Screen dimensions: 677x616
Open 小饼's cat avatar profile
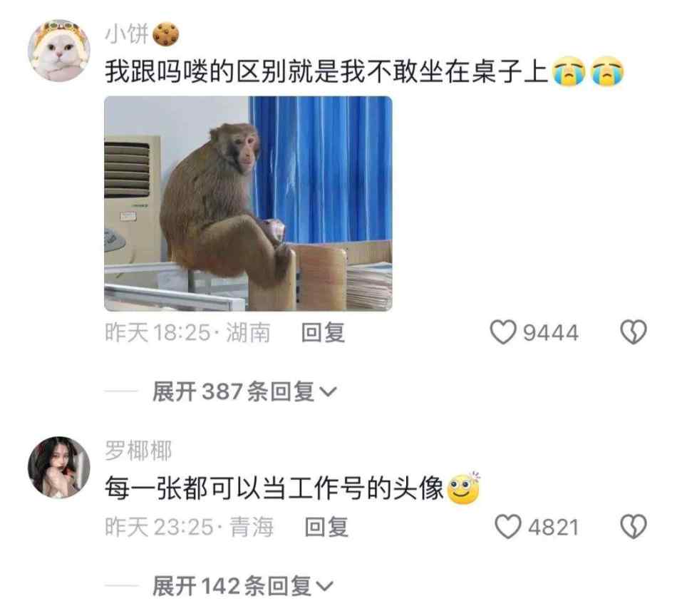(x=59, y=50)
